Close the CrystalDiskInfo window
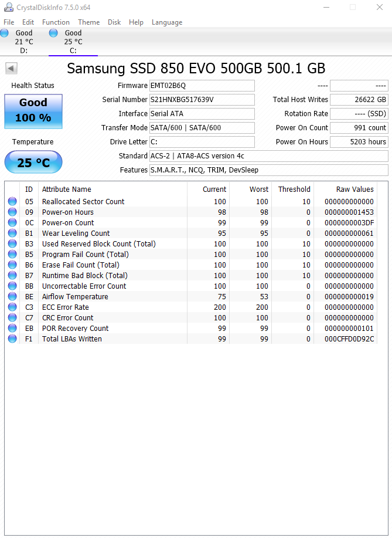The width and height of the screenshot is (392, 538). coord(379,7)
